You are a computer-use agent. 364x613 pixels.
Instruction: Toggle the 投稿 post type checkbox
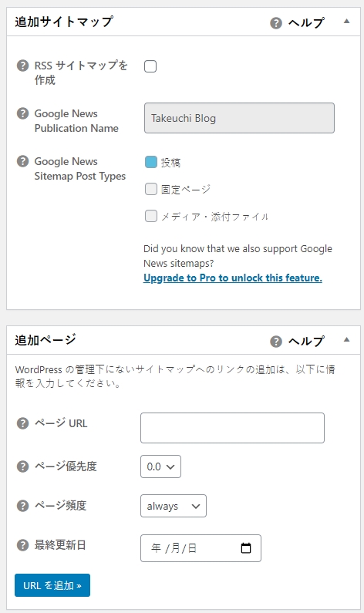[151, 162]
